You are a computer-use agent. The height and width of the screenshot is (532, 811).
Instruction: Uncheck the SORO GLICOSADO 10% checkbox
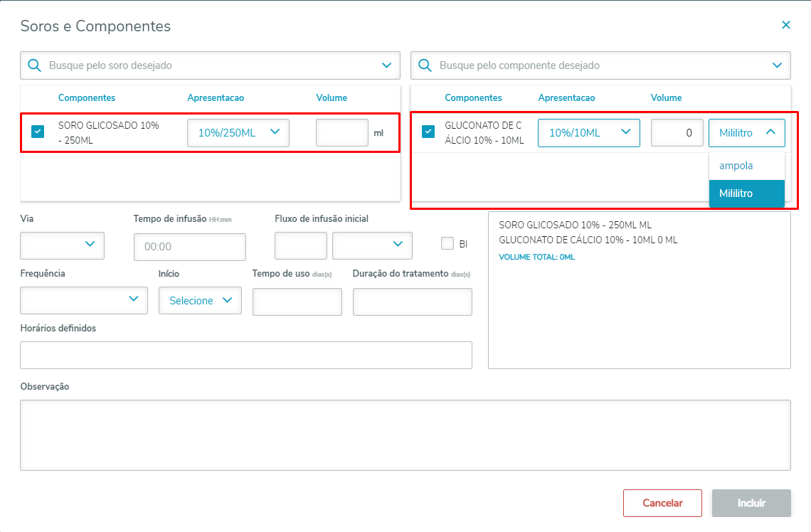(x=38, y=132)
